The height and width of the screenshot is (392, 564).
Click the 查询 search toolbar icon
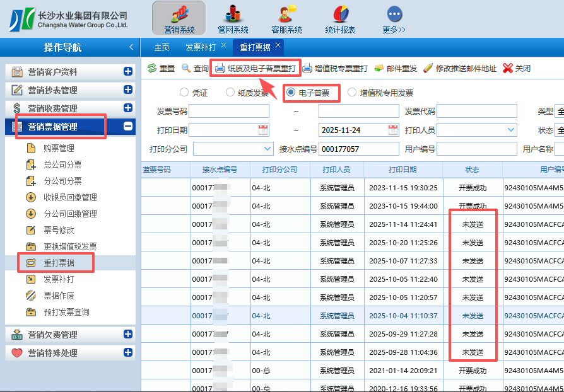[186, 68]
